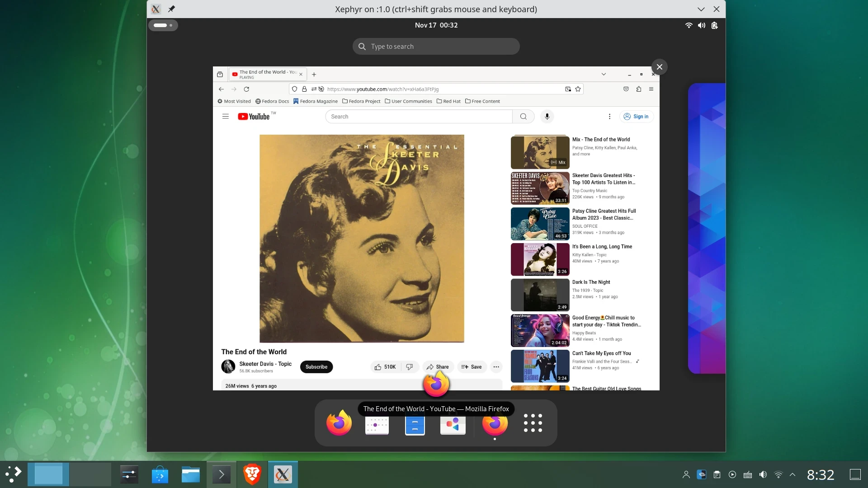Viewport: 868px width, 488px height.
Task: Click the YouTube Sign in button
Action: tap(636, 117)
